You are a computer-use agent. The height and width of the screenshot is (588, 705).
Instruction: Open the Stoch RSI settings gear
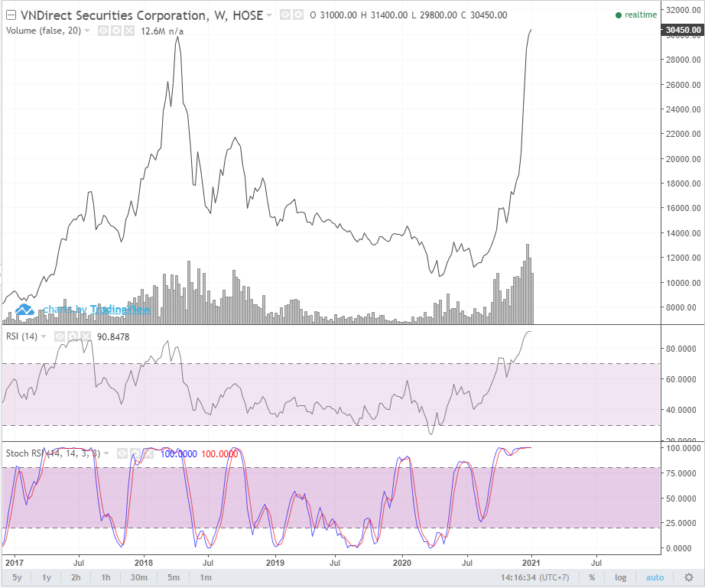click(135, 453)
